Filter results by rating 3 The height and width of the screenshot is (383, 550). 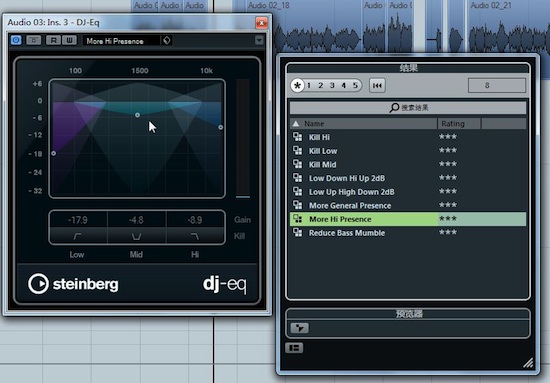(332, 85)
